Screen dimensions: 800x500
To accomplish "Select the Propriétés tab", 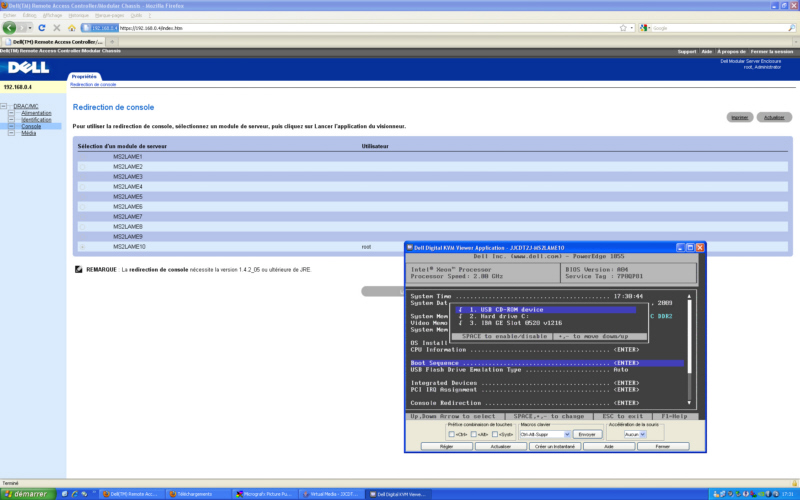I will click(84, 76).
